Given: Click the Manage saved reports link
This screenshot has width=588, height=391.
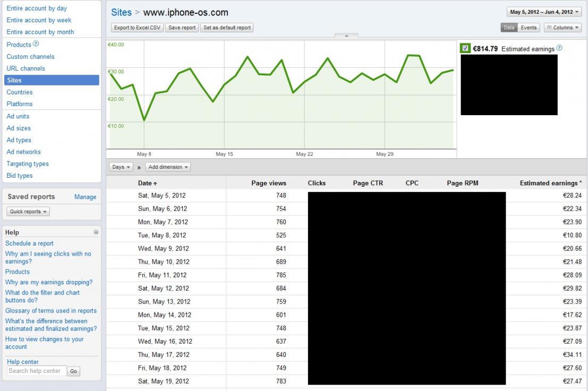Looking at the screenshot, I should coord(85,197).
